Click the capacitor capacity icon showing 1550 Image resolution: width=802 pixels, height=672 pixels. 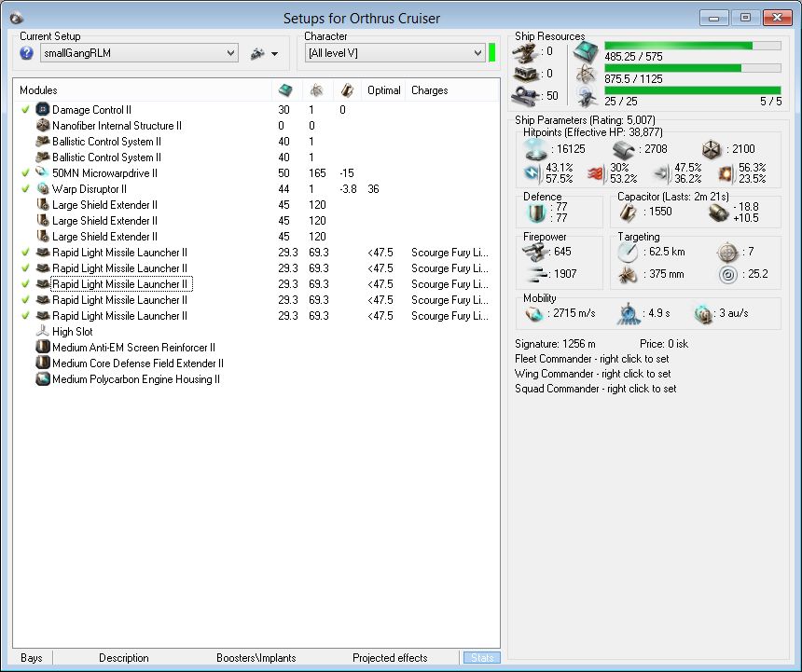point(629,212)
